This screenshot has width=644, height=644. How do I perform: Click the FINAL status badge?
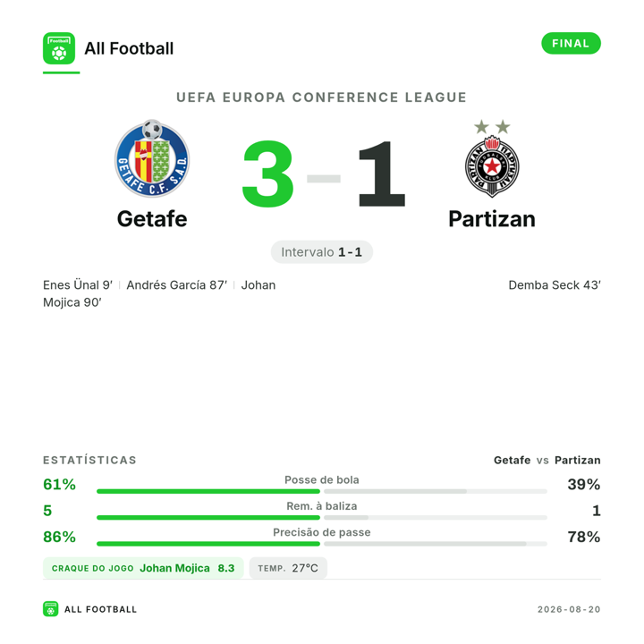click(571, 44)
